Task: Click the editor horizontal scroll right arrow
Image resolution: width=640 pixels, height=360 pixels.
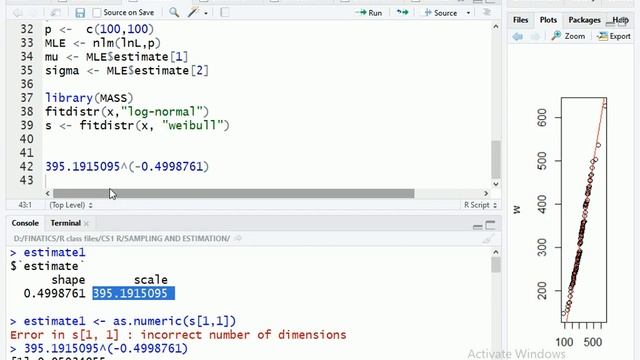Action: (x=486, y=193)
